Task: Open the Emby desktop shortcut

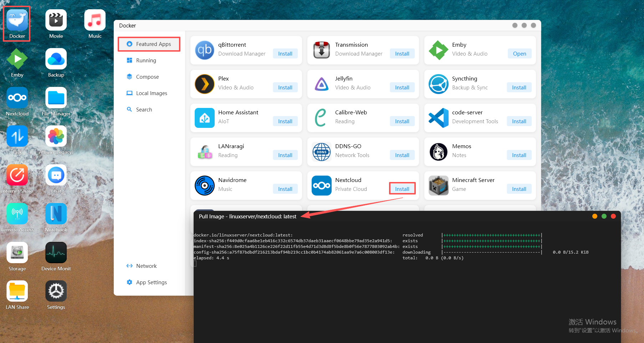Action: [17, 59]
